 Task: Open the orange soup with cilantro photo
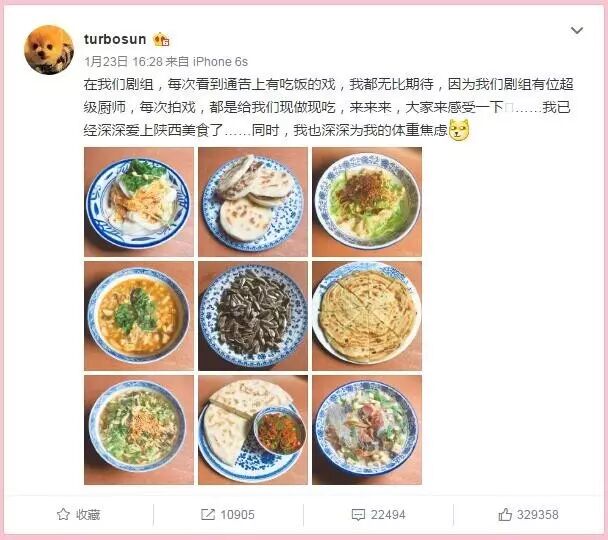click(x=139, y=316)
